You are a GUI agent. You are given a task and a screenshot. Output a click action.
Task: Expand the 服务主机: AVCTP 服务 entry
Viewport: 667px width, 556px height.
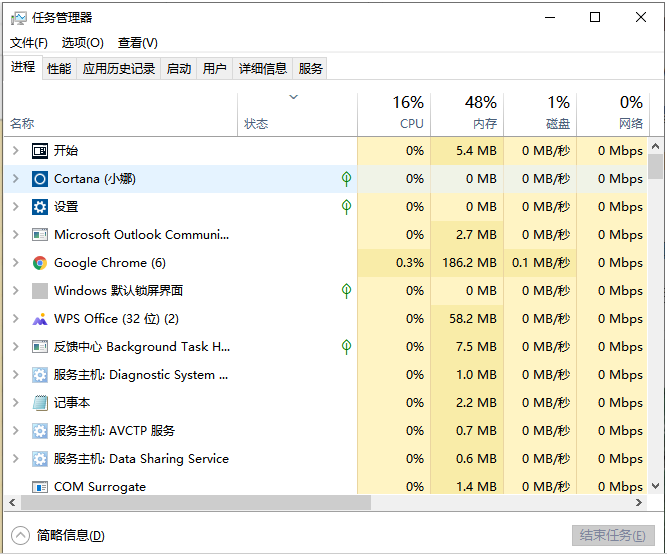click(15, 431)
